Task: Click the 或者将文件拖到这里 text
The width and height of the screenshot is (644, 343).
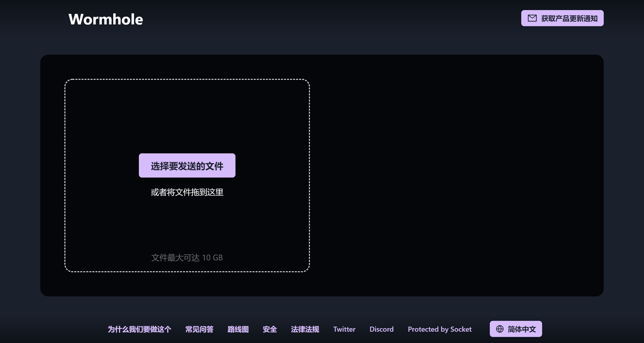Action: click(x=187, y=192)
